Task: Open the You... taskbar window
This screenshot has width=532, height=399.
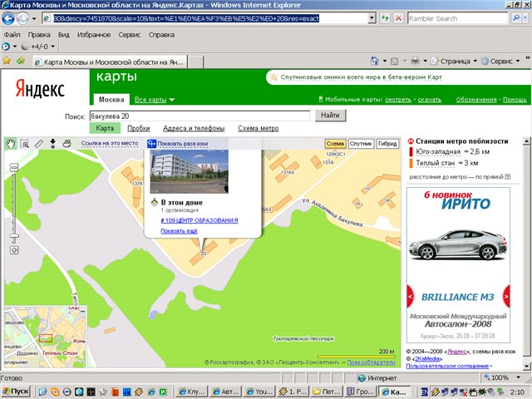Action: coord(259,392)
